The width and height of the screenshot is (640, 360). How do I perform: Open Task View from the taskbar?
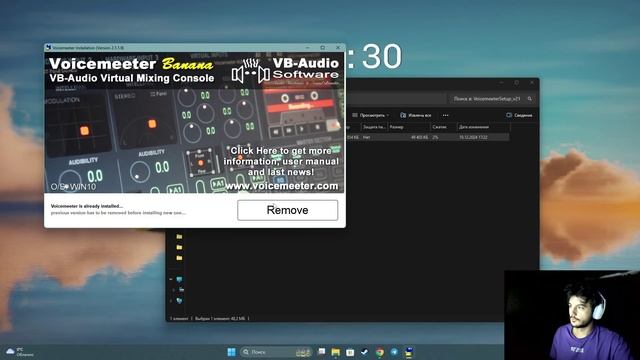click(x=321, y=352)
